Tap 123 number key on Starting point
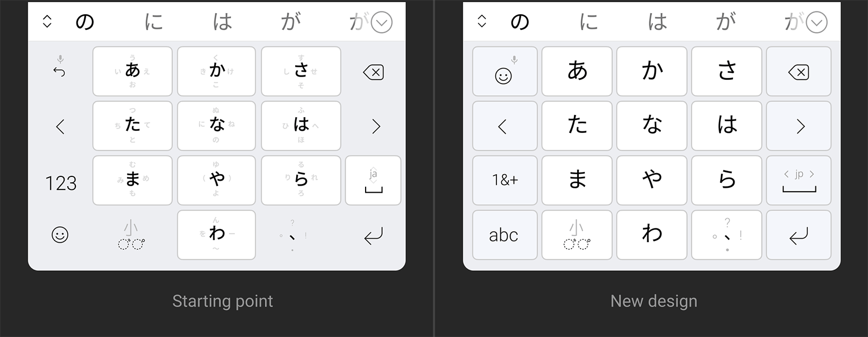 coord(61,183)
